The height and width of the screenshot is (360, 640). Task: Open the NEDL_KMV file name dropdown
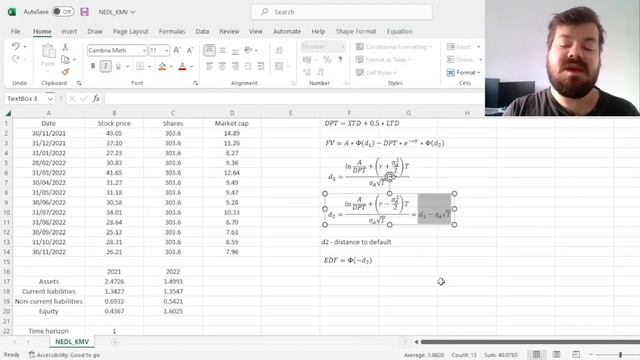click(117, 12)
